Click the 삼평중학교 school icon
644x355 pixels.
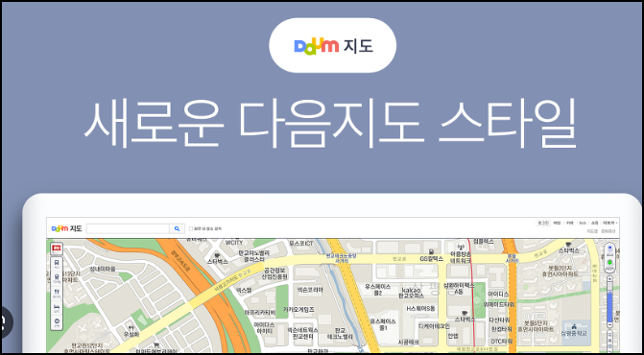tap(574, 327)
